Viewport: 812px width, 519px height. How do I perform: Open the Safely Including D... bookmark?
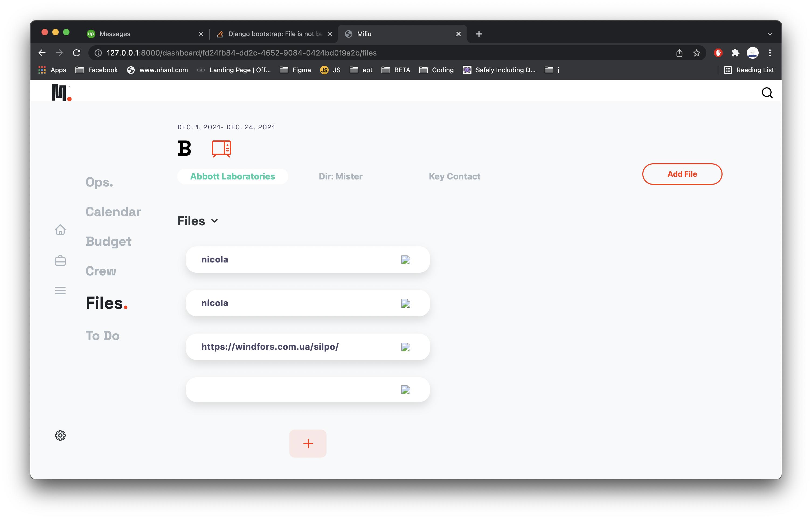point(499,70)
